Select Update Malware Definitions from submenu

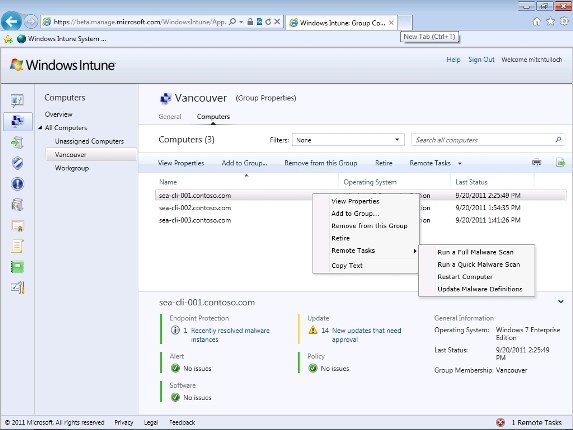tap(480, 289)
